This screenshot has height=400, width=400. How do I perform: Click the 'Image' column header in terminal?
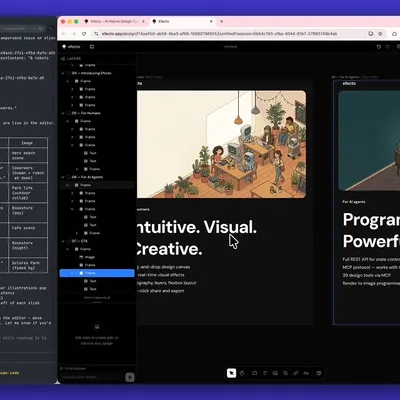point(27,143)
